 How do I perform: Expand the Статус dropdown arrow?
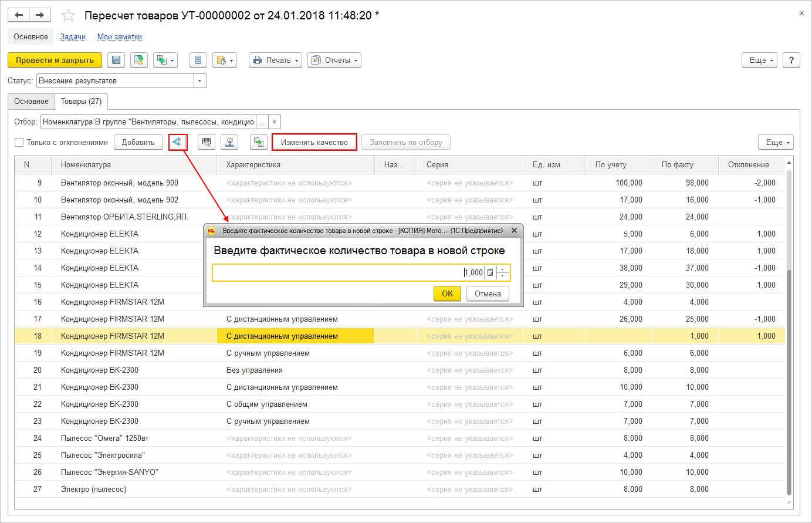[x=200, y=80]
